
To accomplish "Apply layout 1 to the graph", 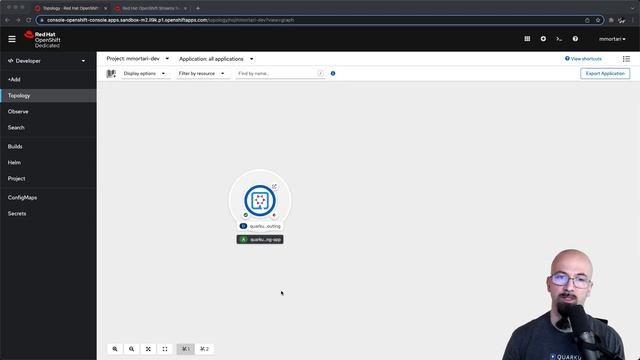I will [186, 349].
